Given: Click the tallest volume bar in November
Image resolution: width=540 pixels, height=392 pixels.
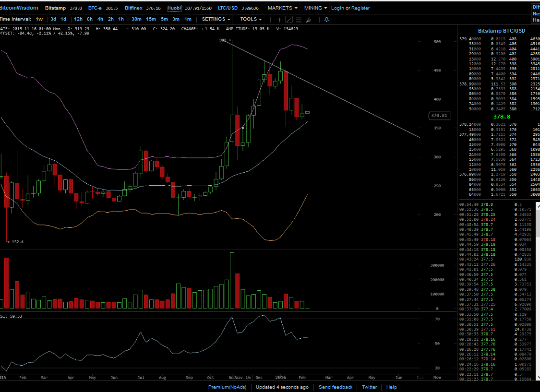Looking at the screenshot, I should [x=232, y=281].
